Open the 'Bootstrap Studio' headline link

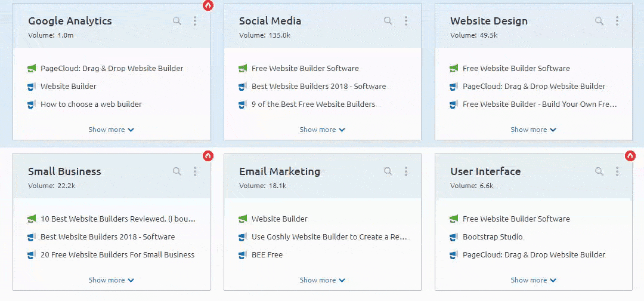pyautogui.click(x=493, y=237)
